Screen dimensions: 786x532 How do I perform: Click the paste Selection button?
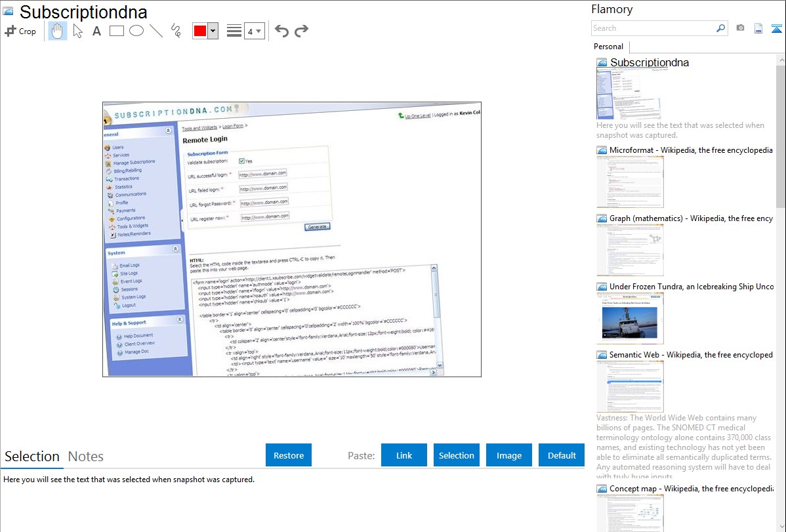pos(457,455)
